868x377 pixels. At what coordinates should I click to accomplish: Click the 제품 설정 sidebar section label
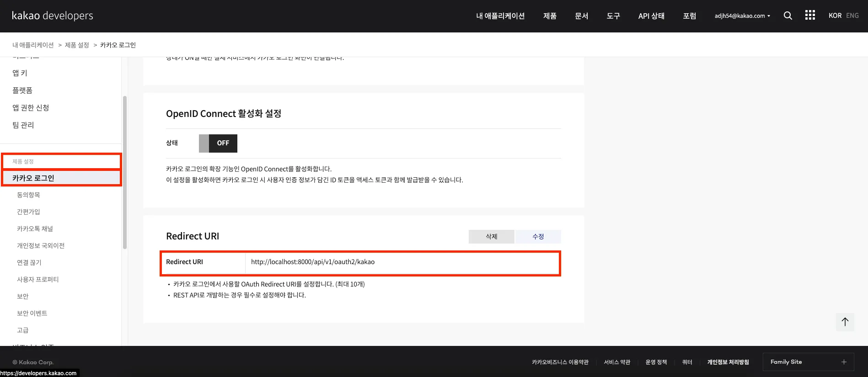23,161
